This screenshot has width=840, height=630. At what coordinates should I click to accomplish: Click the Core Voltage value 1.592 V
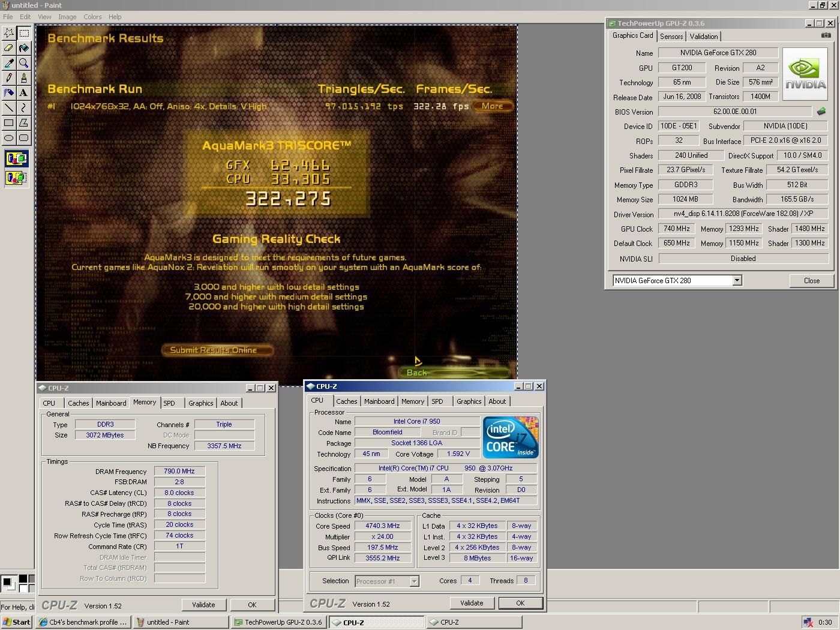(x=458, y=454)
